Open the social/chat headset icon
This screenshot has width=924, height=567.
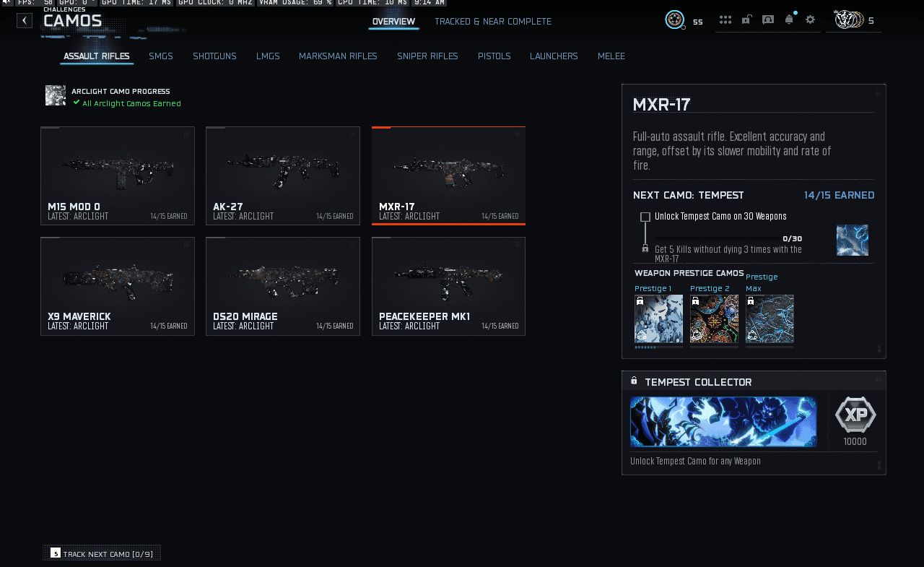(x=767, y=20)
